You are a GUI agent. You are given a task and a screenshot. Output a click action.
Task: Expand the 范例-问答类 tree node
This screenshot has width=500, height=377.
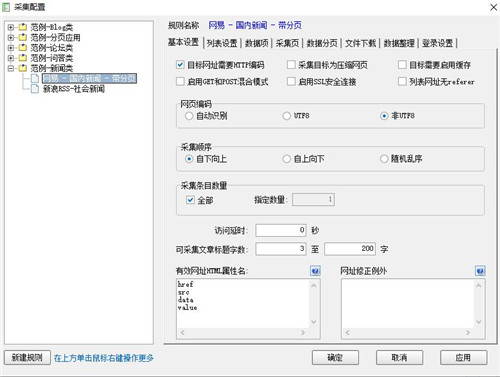coord(11,58)
